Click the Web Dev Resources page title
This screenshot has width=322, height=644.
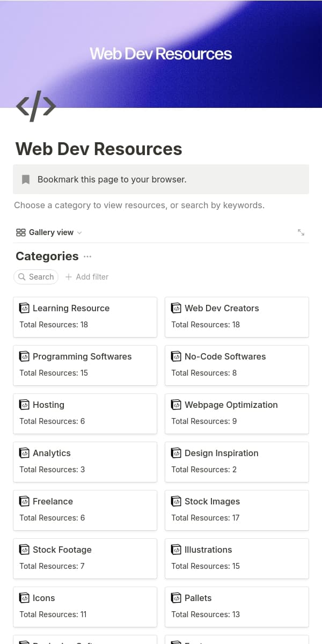98,149
